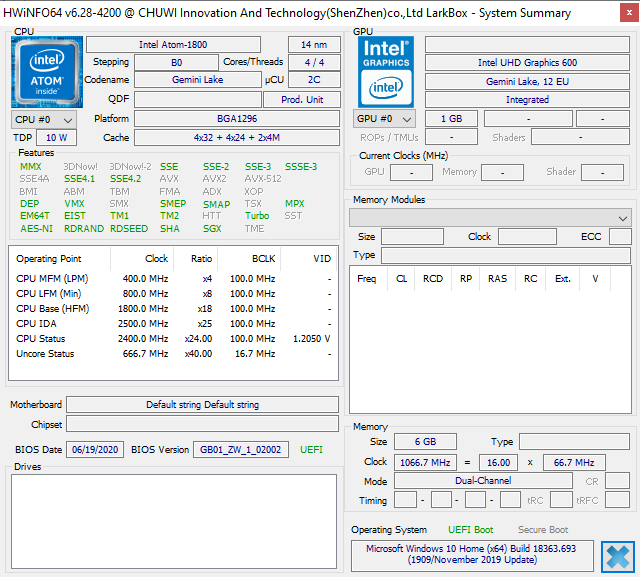Click the BGA1296 platform value

237,119
